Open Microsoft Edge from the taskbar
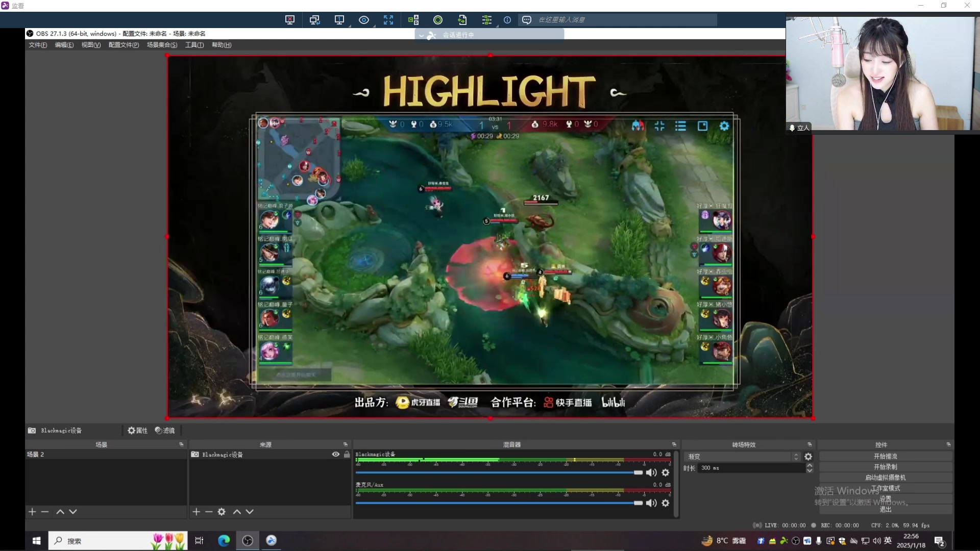Screen dimensions: 980x551 point(224,541)
